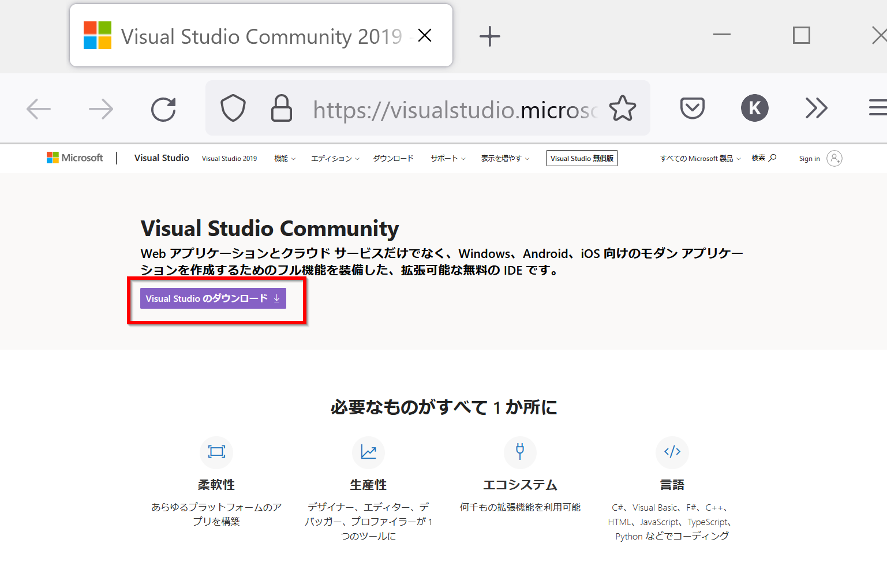Expand the サポート dropdown menu
Image resolution: width=887 pixels, height=588 pixels.
click(448, 159)
